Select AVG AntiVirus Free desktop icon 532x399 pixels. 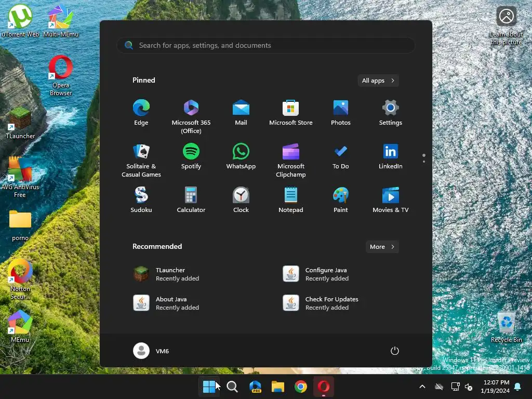20,178
